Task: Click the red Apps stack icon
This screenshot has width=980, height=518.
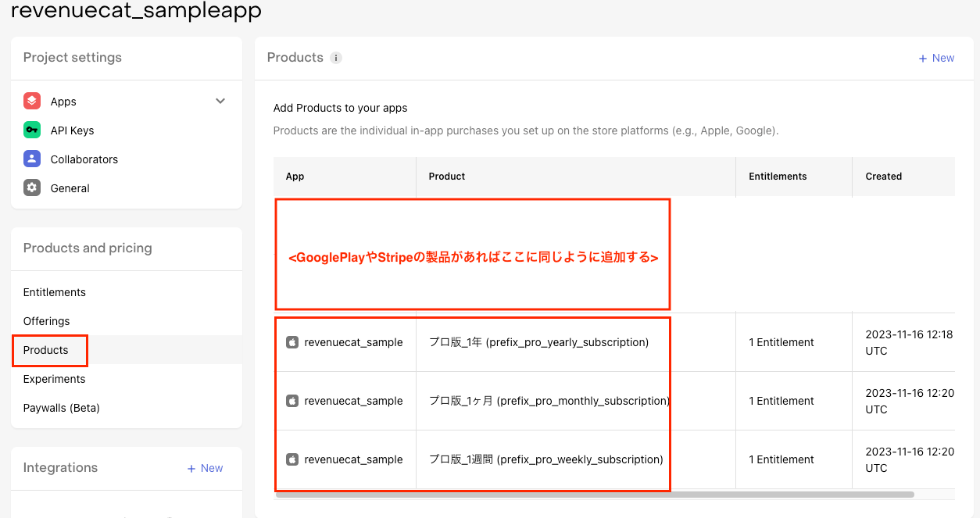Action: (32, 102)
